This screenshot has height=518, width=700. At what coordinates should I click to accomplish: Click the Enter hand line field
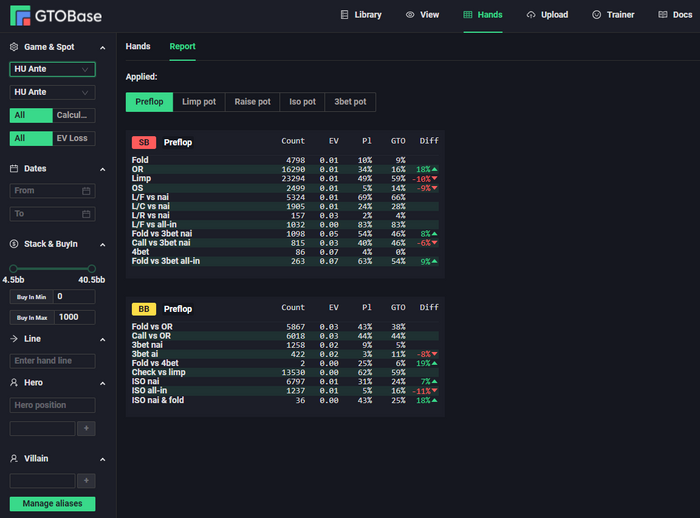53,361
